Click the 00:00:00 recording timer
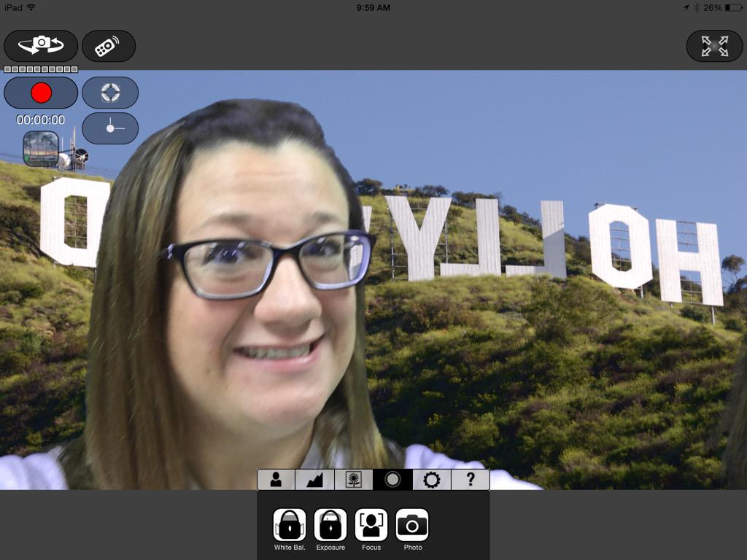The width and height of the screenshot is (747, 560). tap(41, 120)
